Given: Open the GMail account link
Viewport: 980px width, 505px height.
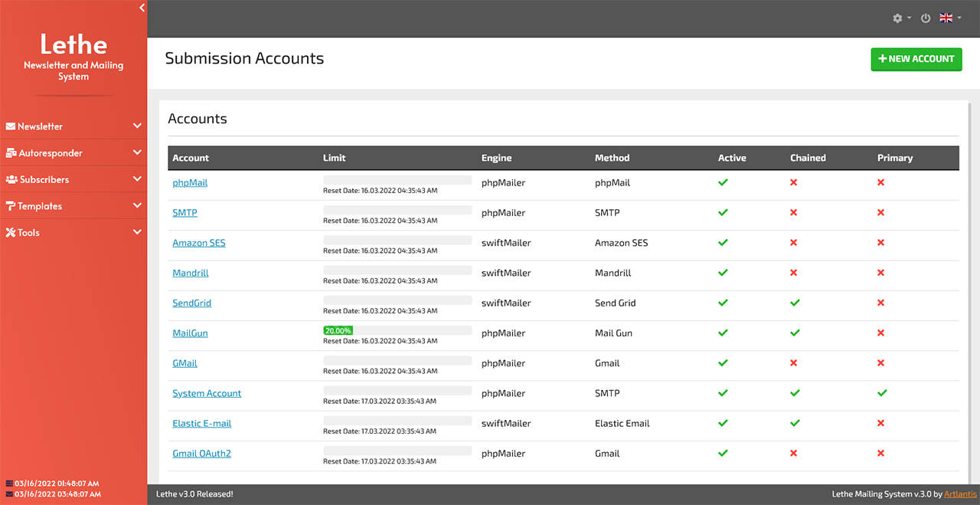Looking at the screenshot, I should point(185,363).
